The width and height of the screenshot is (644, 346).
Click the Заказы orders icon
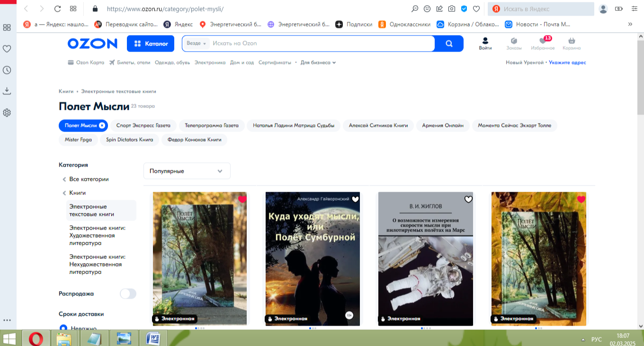coord(514,41)
